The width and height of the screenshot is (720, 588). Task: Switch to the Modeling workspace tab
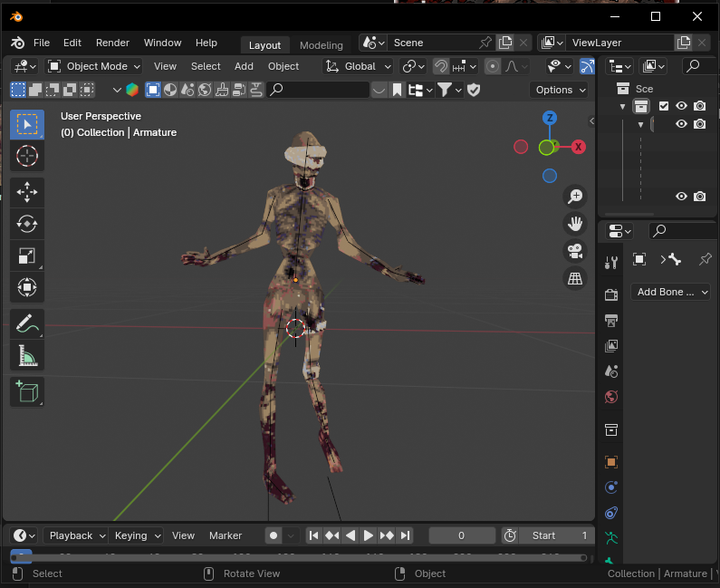tap(322, 45)
